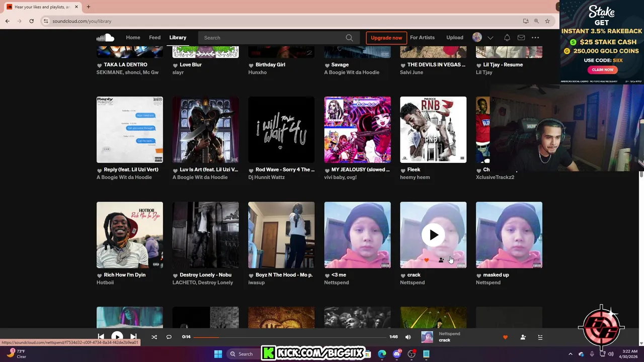
Task: Click the browser address bar URL
Action: [82, 21]
